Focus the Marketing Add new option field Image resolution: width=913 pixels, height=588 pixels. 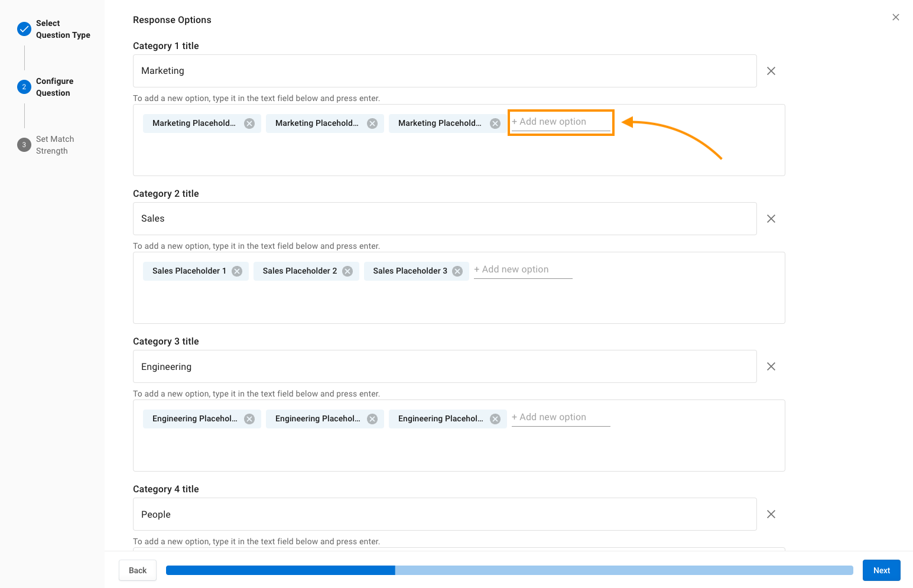click(560, 122)
